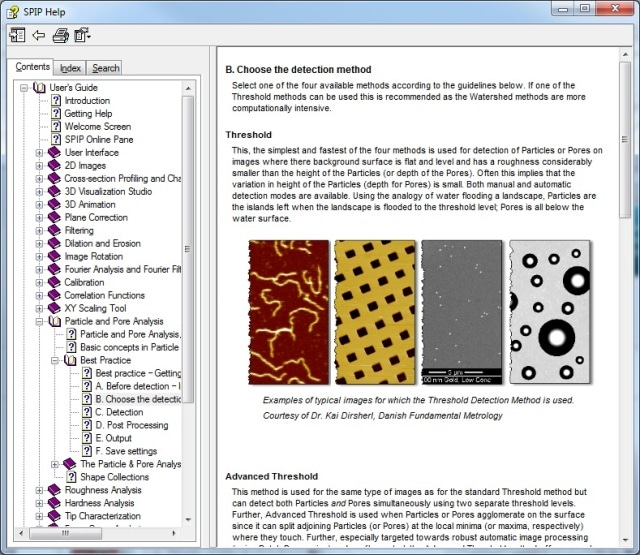The height and width of the screenshot is (555, 640).
Task: Expand the Dilation and Erosion node
Action: [39, 244]
